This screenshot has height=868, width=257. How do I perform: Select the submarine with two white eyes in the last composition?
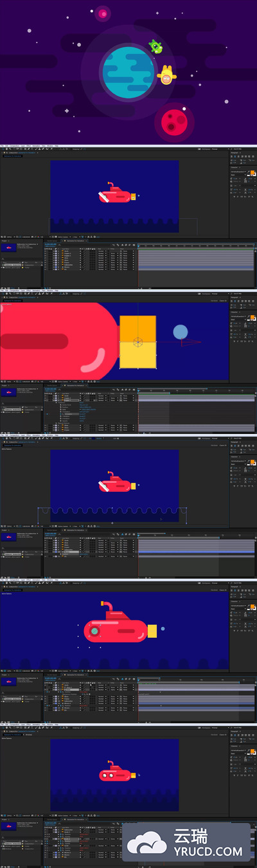(x=116, y=773)
